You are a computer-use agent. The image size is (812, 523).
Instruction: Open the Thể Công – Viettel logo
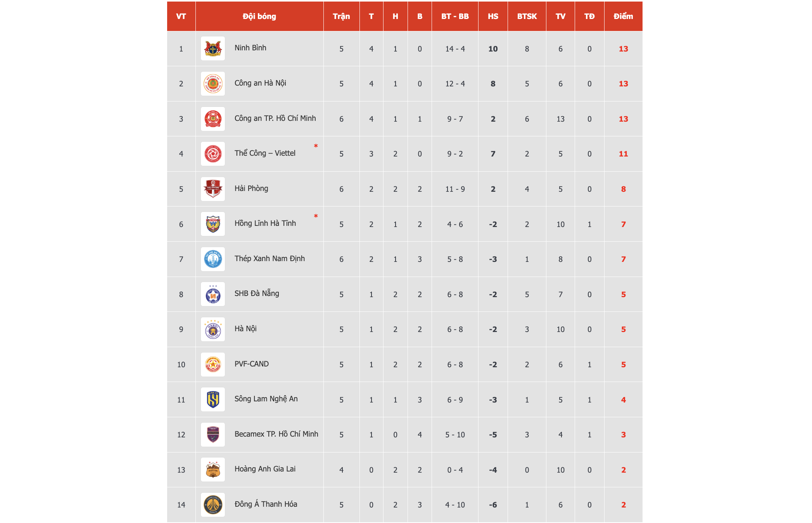click(x=213, y=154)
